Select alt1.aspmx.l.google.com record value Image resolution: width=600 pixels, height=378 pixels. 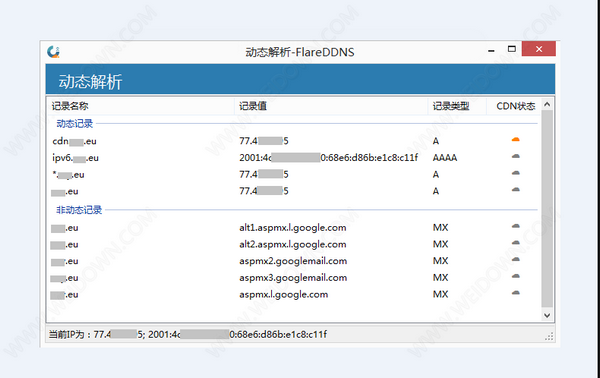293,228
